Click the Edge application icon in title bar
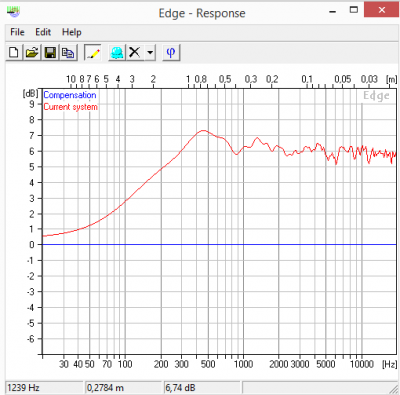Image resolution: width=400 pixels, height=395 pixels. coord(13,12)
